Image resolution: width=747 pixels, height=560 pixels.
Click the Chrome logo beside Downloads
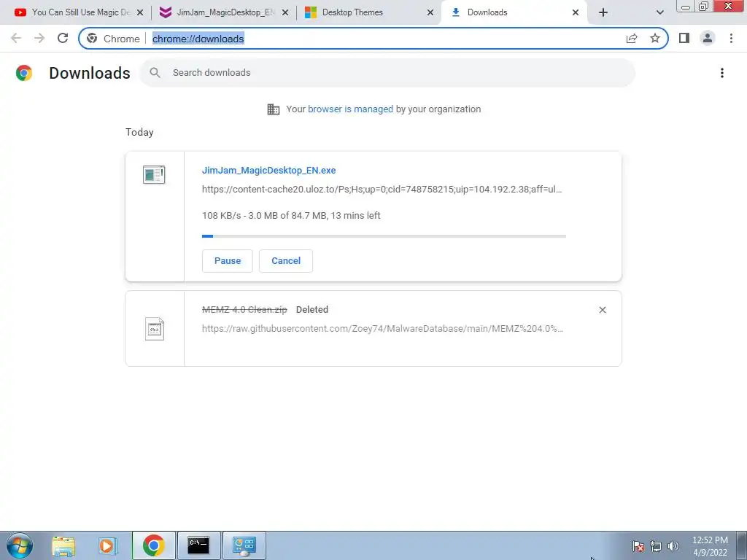[24, 73]
